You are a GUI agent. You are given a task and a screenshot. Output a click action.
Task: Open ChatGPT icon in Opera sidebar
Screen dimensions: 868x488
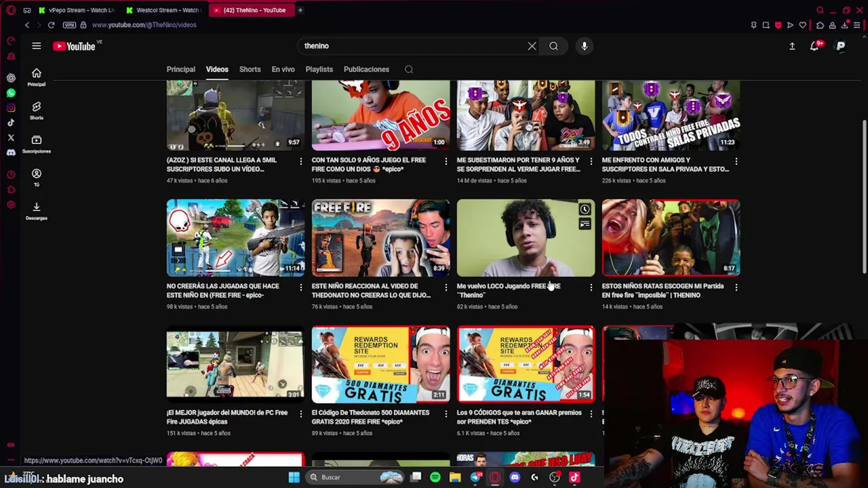coord(11,78)
